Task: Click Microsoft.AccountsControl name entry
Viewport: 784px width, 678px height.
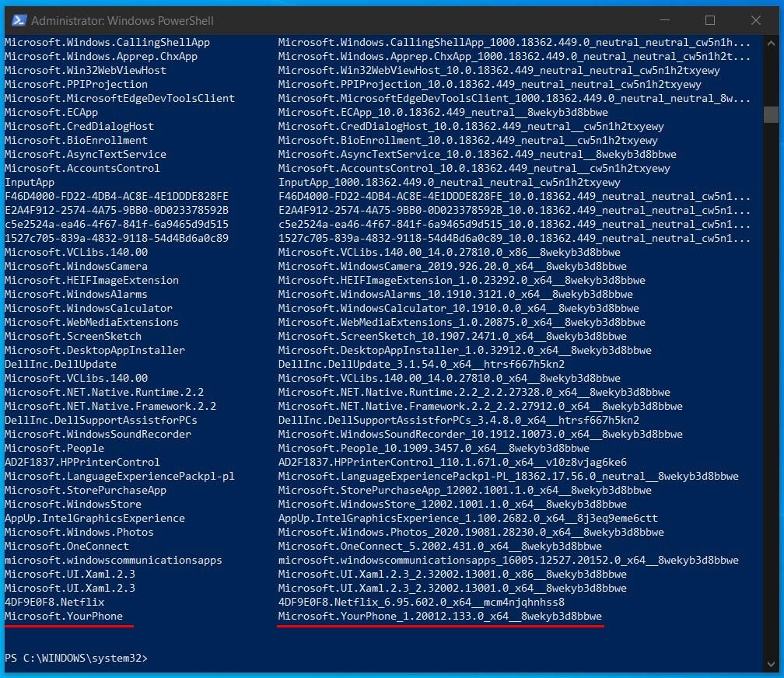Action: click(x=82, y=168)
